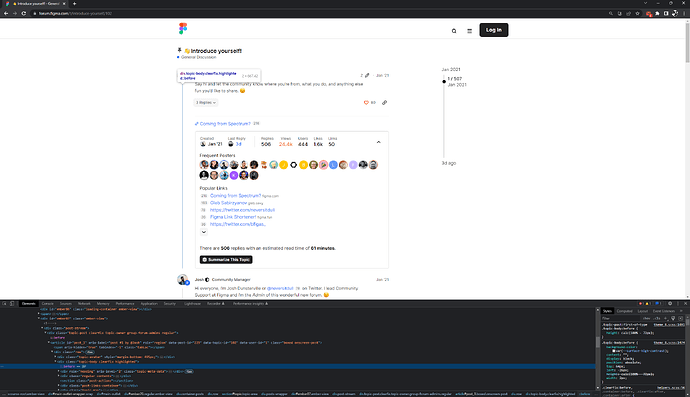Viewport: 690px width, 397px height.
Task: Switch to DevTools Sources tab
Action: (x=66, y=304)
